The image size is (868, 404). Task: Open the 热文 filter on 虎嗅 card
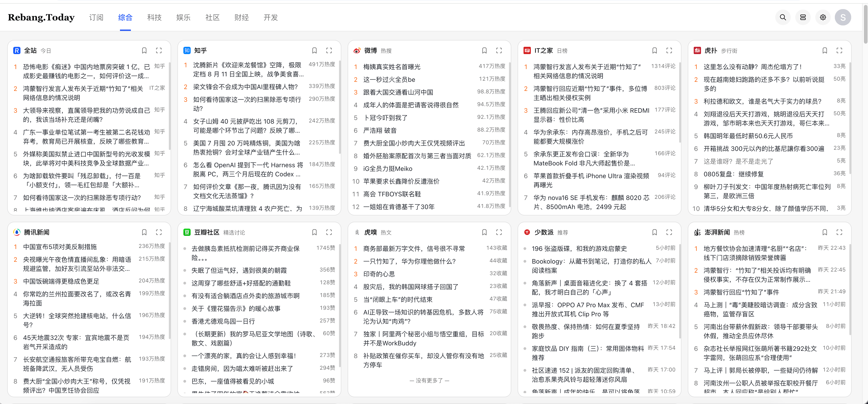tap(386, 232)
